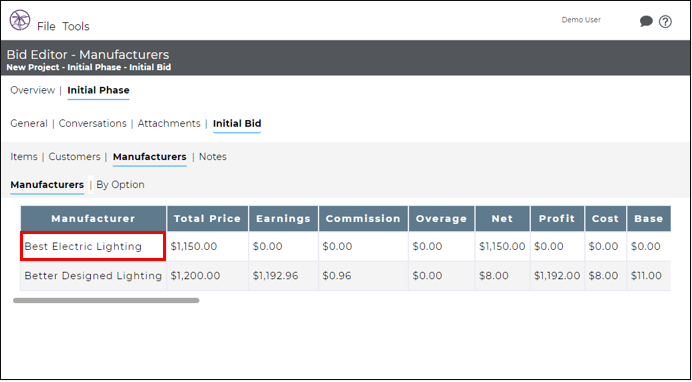Click the $11.00 base cell
Image resolution: width=692 pixels, height=382 pixels.
[x=649, y=276]
